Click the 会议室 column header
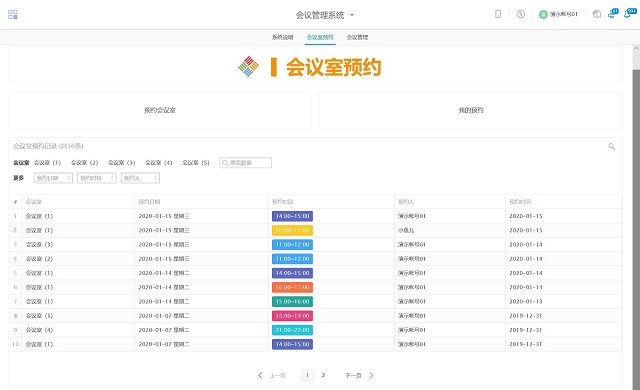 (34, 202)
